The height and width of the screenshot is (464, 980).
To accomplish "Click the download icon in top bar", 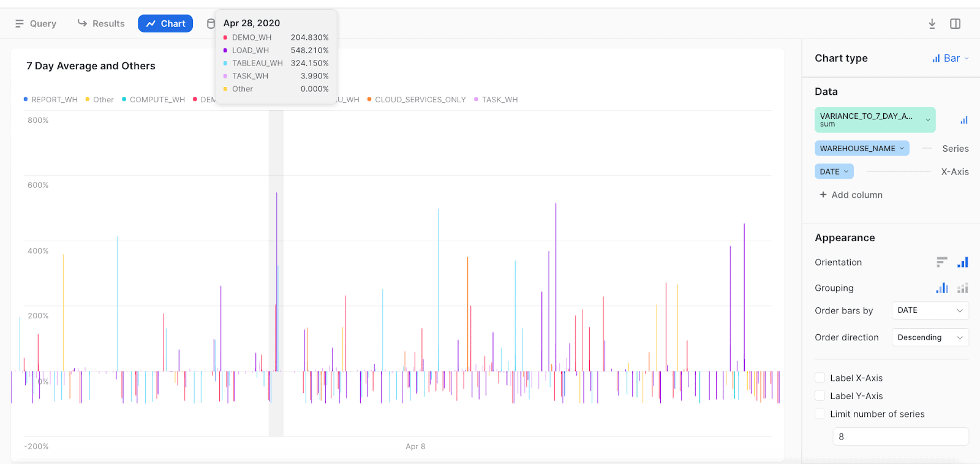I will click(932, 23).
